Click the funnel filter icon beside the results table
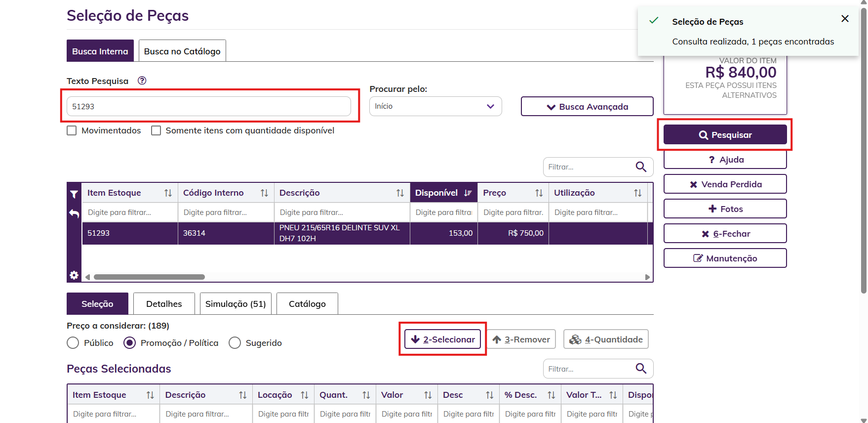Viewport: 868px width, 423px height. (74, 194)
